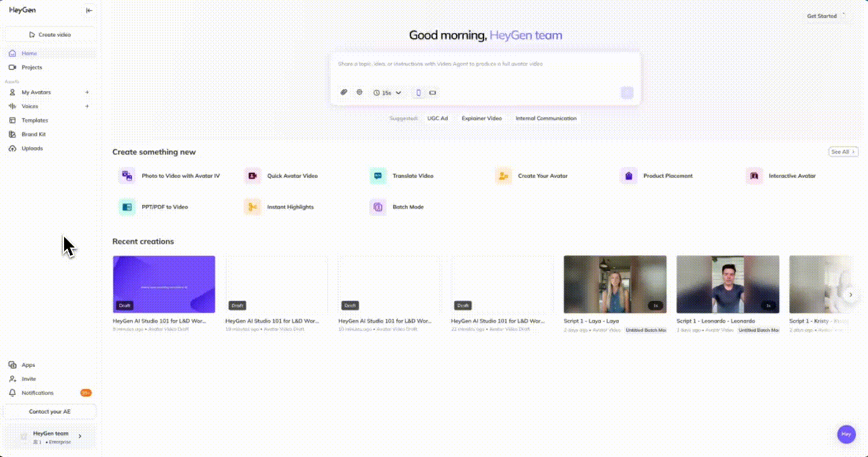Click the Get Started button
868x457 pixels.
tap(822, 16)
